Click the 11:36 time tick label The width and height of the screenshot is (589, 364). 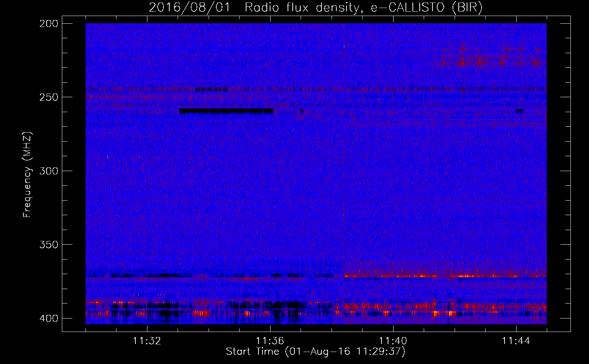coord(270,341)
